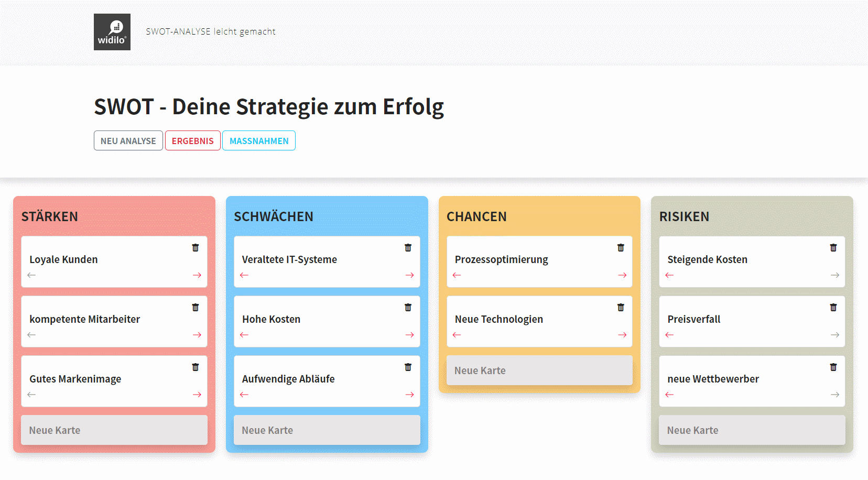This screenshot has width=868, height=480.
Task: Add new card in Chancen column
Action: [x=539, y=370]
